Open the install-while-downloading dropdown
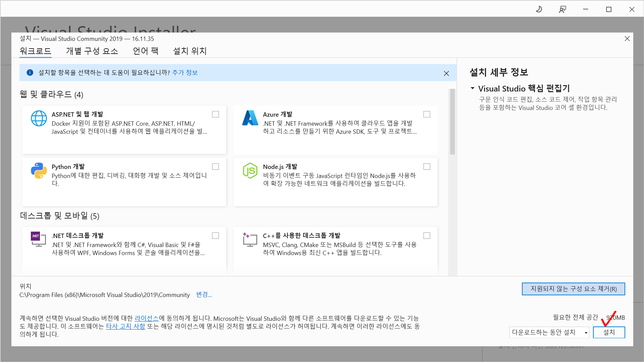Screen dimensions: 644x362 click(x=549, y=332)
